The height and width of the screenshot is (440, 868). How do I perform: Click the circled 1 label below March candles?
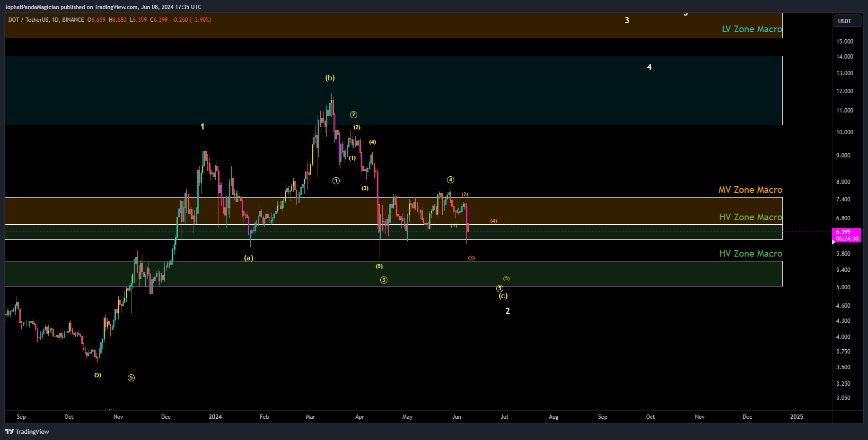pos(336,181)
